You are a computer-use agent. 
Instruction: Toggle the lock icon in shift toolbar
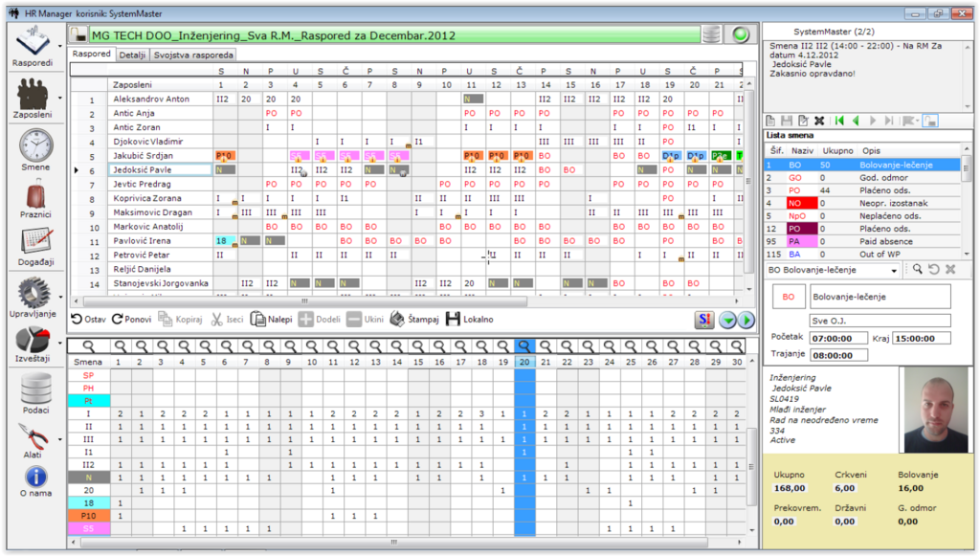[x=931, y=121]
